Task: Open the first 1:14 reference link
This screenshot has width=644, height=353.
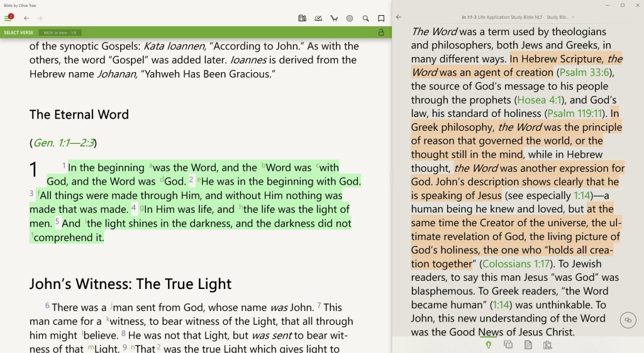Action: 582,195
